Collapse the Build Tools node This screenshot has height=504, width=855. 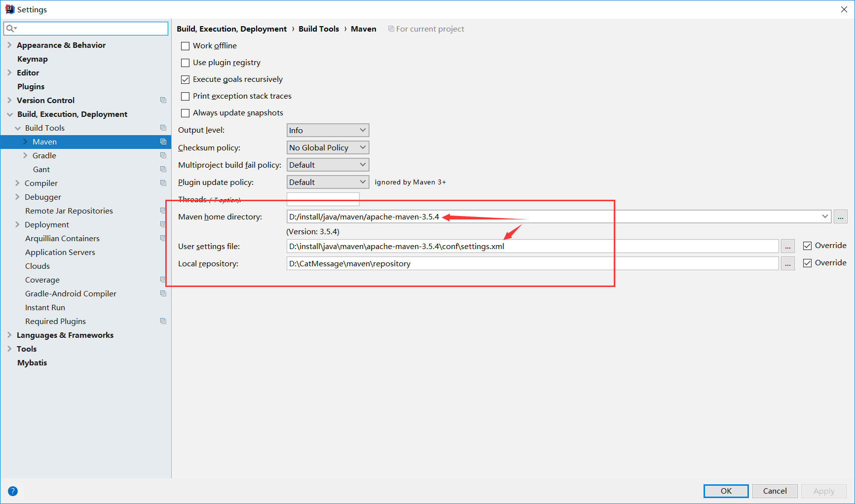tap(18, 128)
